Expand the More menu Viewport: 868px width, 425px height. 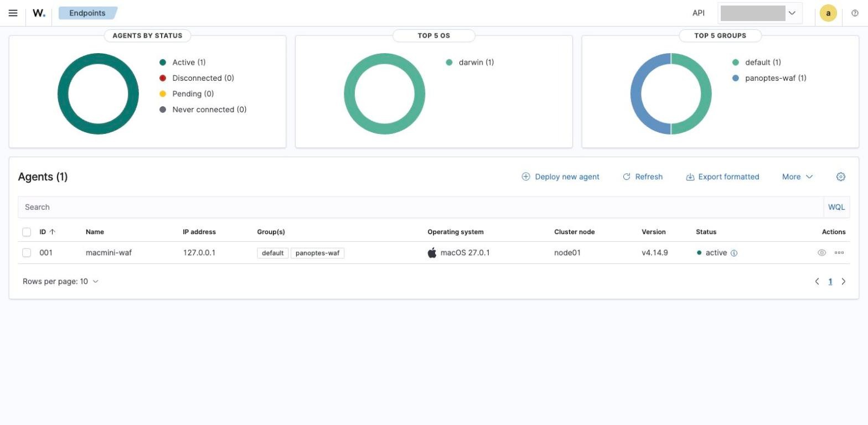[797, 177]
